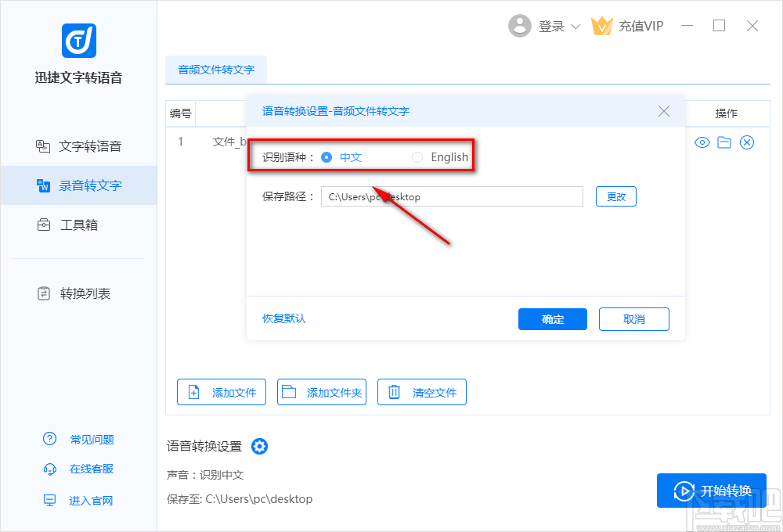Select the 中文 recognition language

(327, 156)
